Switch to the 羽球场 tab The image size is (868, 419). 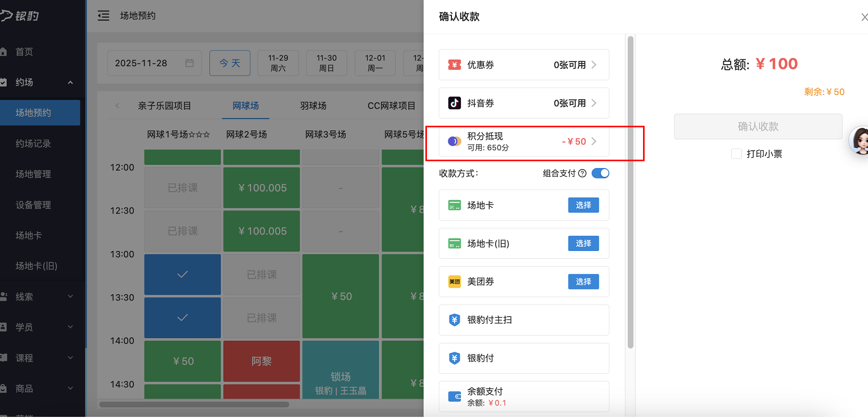[313, 106]
